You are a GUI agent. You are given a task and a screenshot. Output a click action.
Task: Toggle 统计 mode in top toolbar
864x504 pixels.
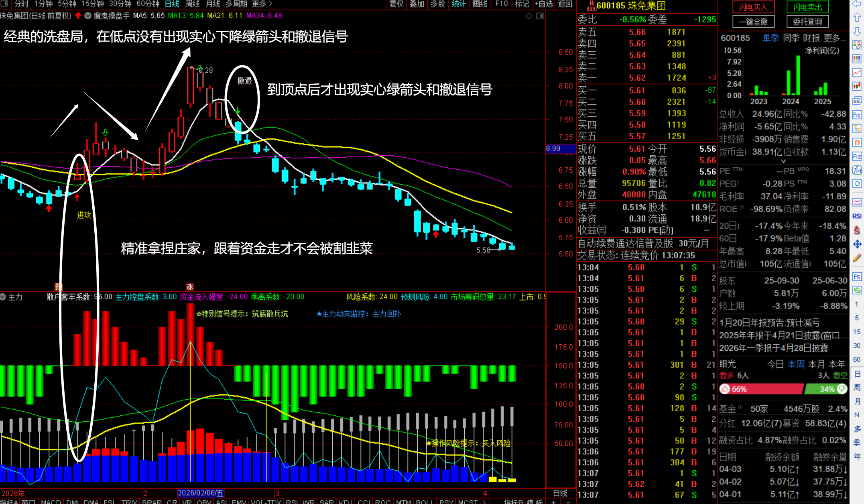pyautogui.click(x=458, y=4)
